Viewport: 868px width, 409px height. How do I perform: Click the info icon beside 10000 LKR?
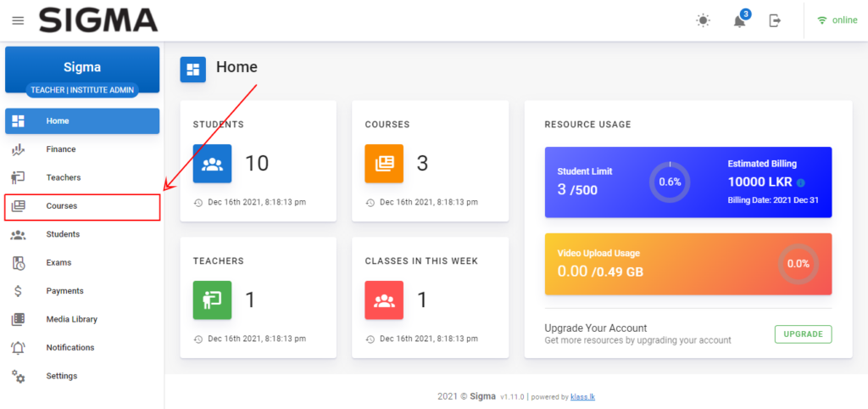pyautogui.click(x=801, y=183)
